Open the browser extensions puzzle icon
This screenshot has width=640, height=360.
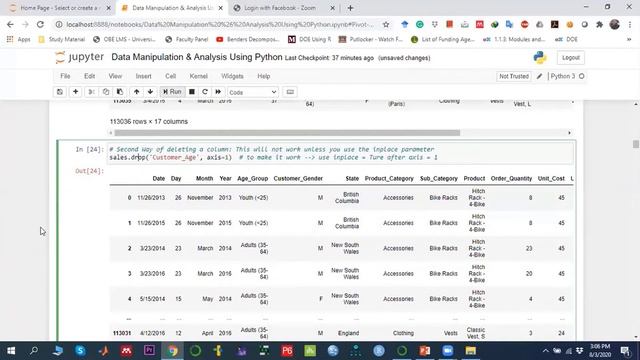(x=599, y=24)
